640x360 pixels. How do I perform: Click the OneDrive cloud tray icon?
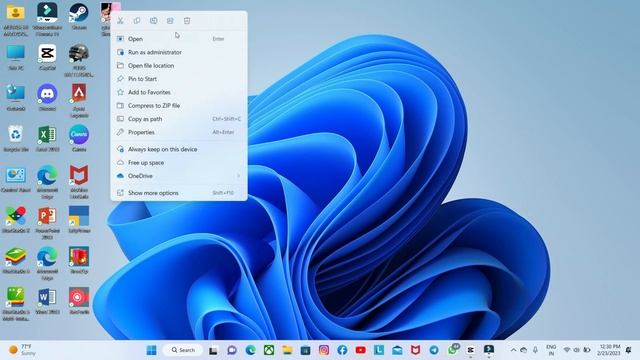point(524,350)
